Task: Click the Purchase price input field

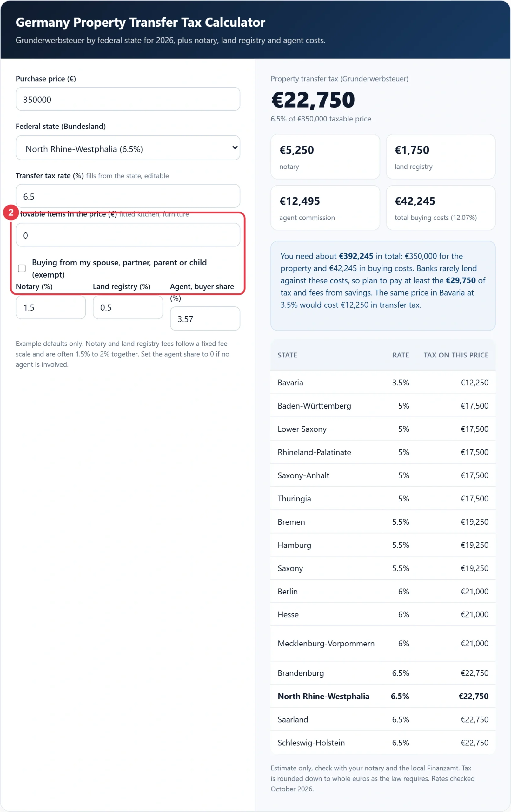Action: [128, 99]
